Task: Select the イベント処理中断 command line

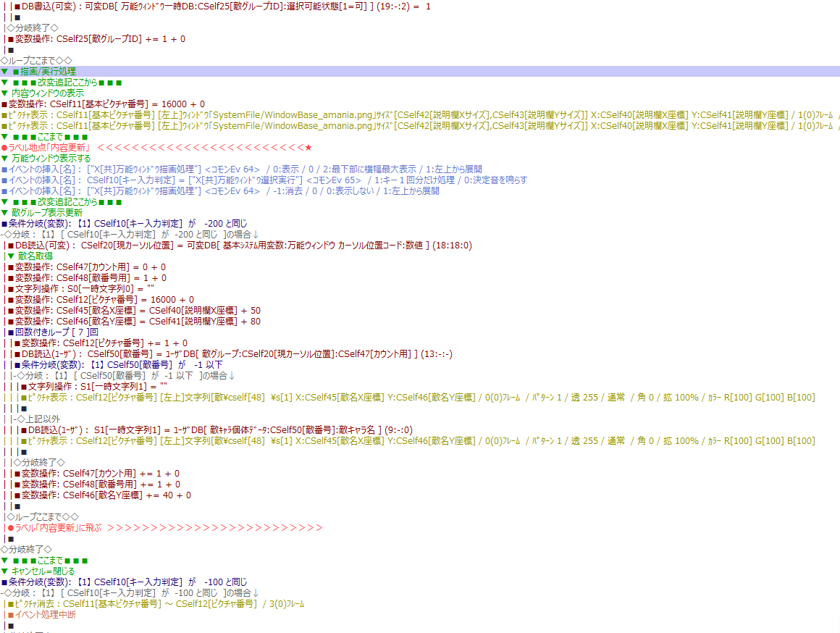Action: point(42,615)
